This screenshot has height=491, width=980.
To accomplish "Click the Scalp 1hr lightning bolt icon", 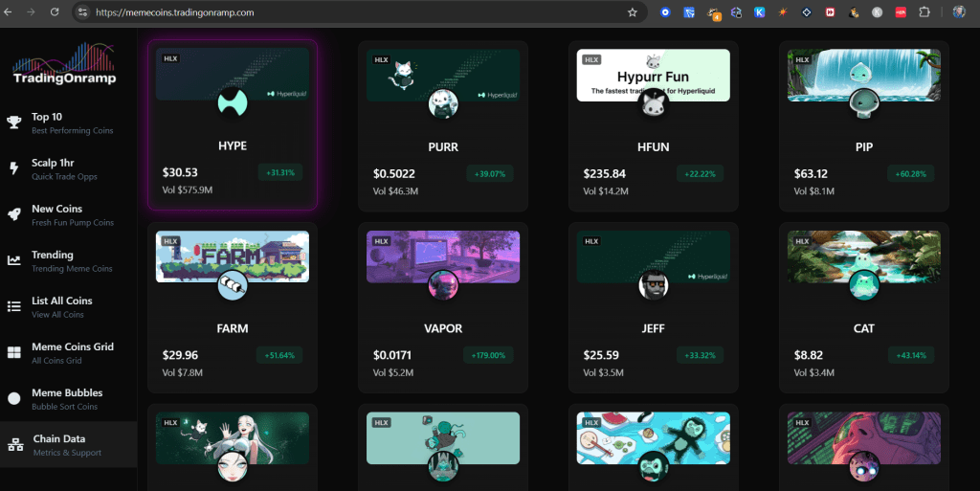I will (x=13, y=168).
